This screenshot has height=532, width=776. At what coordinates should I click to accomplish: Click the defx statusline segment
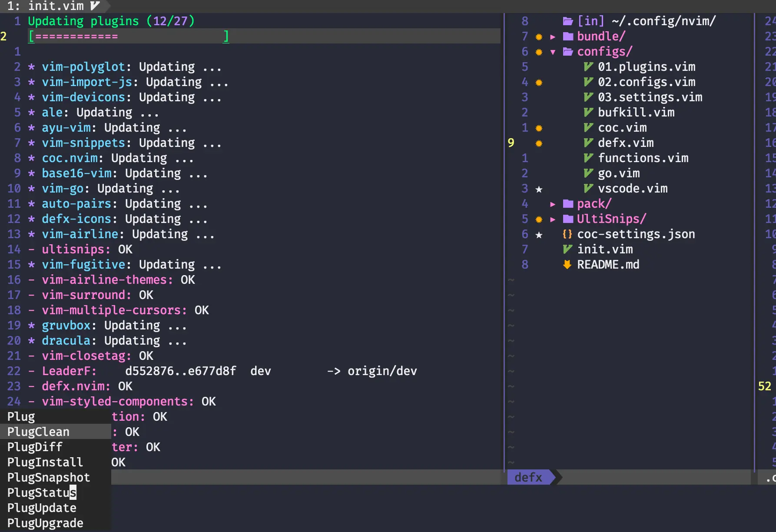click(531, 477)
